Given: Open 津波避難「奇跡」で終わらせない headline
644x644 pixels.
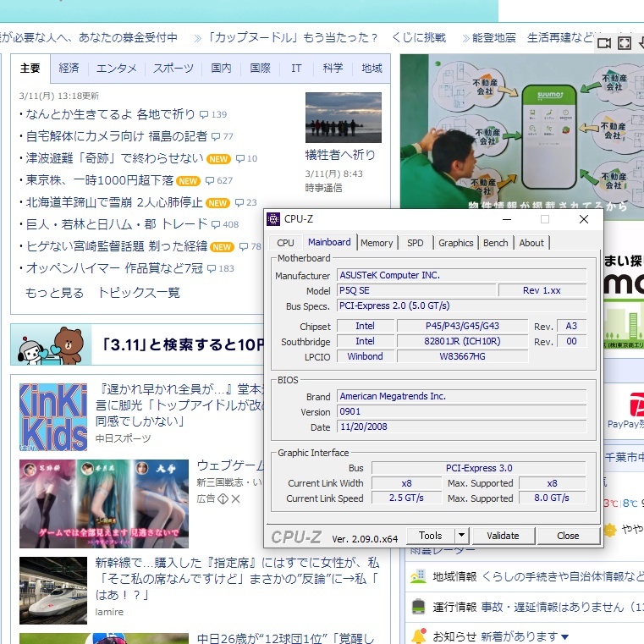Looking at the screenshot, I should pos(114,158).
